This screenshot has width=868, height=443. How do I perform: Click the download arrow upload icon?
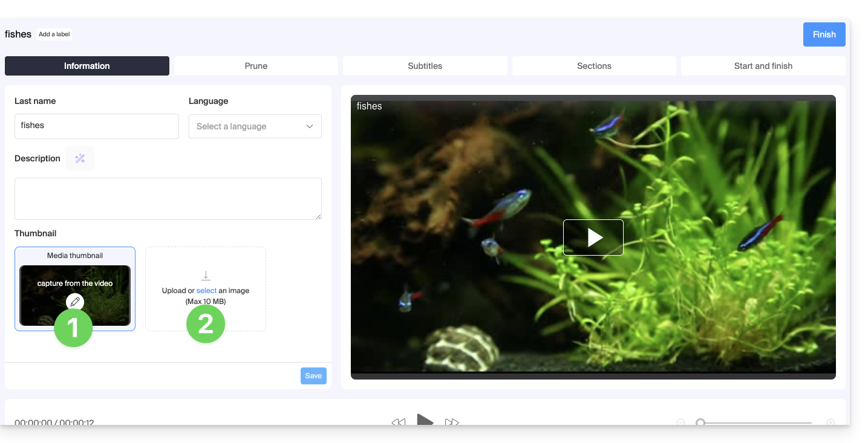pyautogui.click(x=206, y=276)
